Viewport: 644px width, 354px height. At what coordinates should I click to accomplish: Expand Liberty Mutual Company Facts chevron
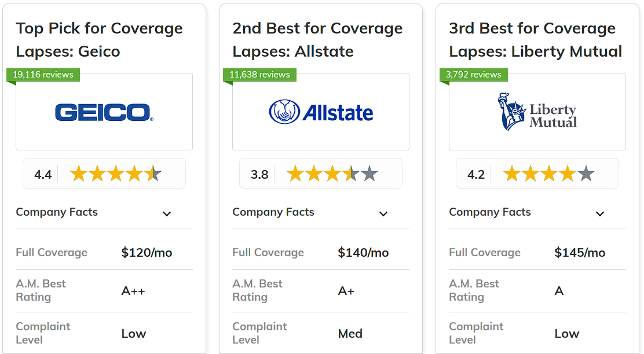pos(600,213)
